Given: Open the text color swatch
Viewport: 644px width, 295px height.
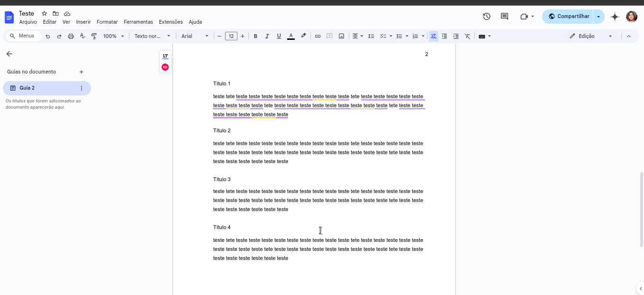Looking at the screenshot, I should [x=290, y=36].
